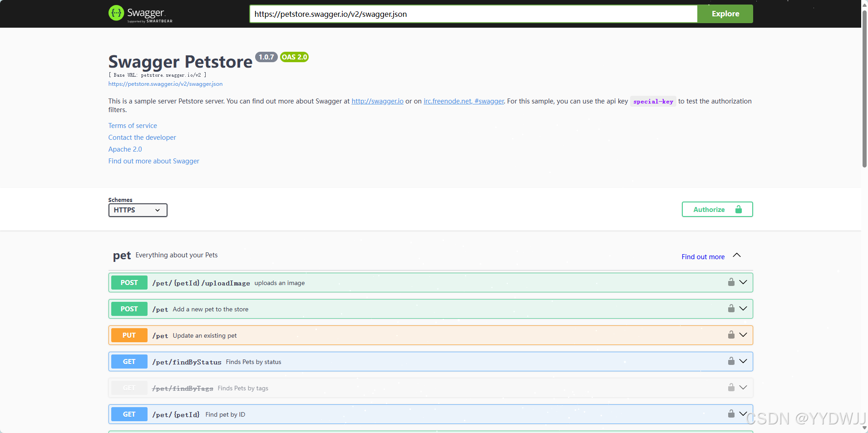Expand the findByTags operation chevron

[x=743, y=388]
